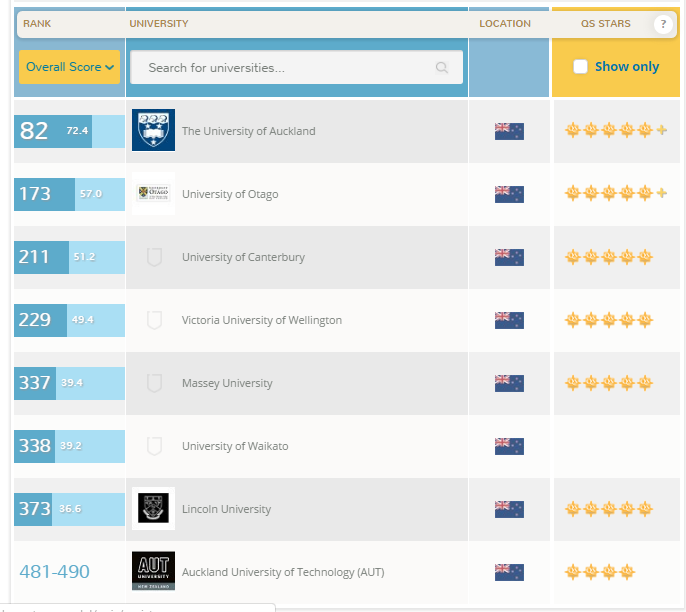The width and height of the screenshot is (686, 612).
Task: Click rank 373 score bar
Action: pos(69,509)
